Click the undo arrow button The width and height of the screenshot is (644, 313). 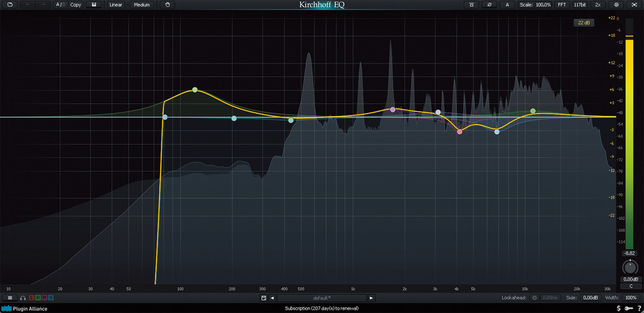coord(27,5)
